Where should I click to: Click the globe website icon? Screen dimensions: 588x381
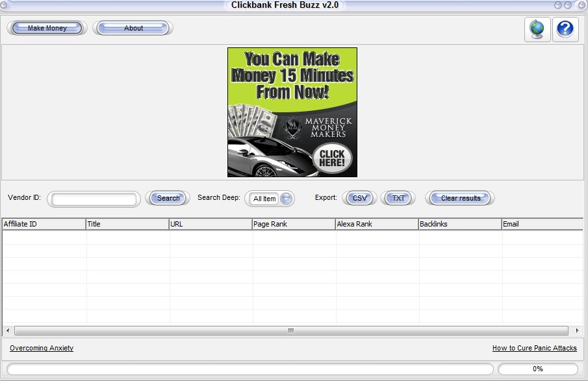point(537,29)
